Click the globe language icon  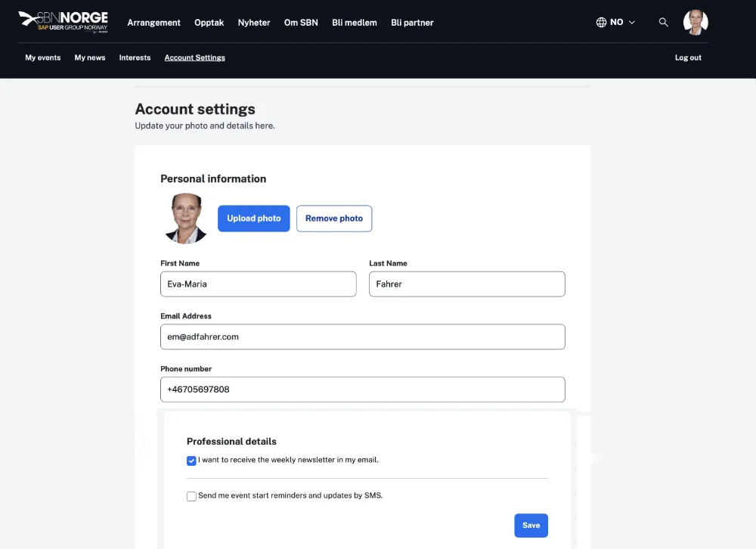(x=601, y=23)
